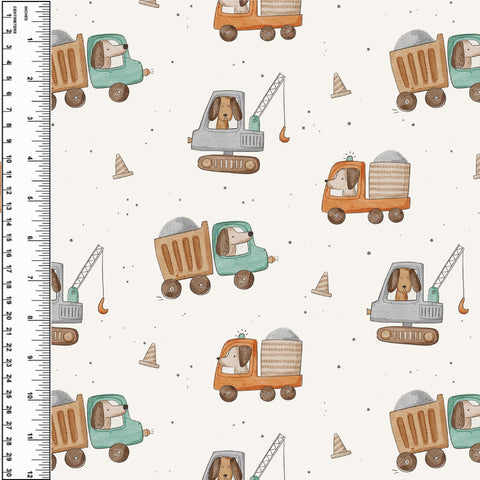The image size is (480, 480).
Task: Click the cone next to the ruler's 4 inch mark
Action: coord(122,166)
